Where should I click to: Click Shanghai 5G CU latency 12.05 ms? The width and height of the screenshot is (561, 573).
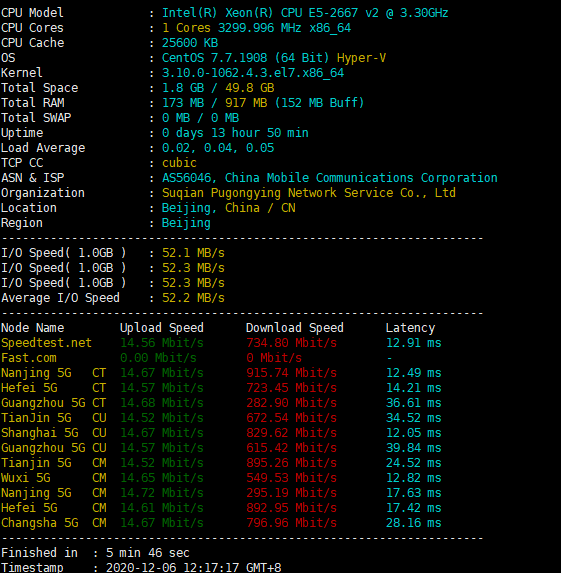(414, 432)
